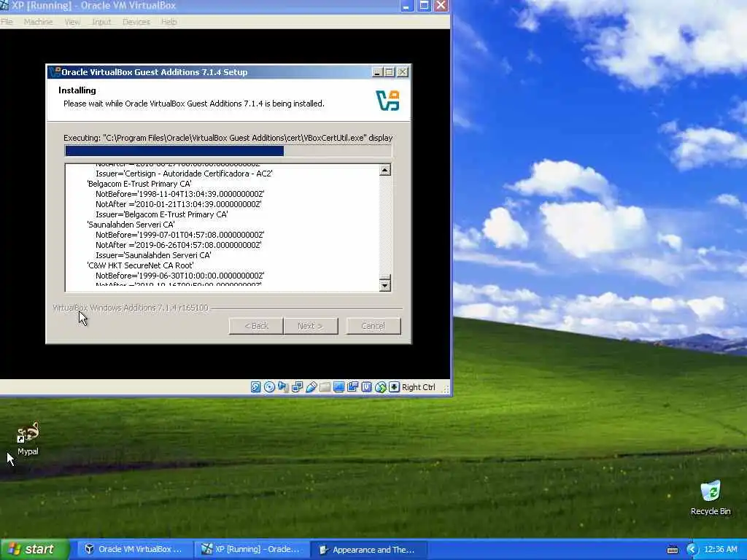
Task: Close the Guest Additions setup dialog
Action: click(x=403, y=72)
